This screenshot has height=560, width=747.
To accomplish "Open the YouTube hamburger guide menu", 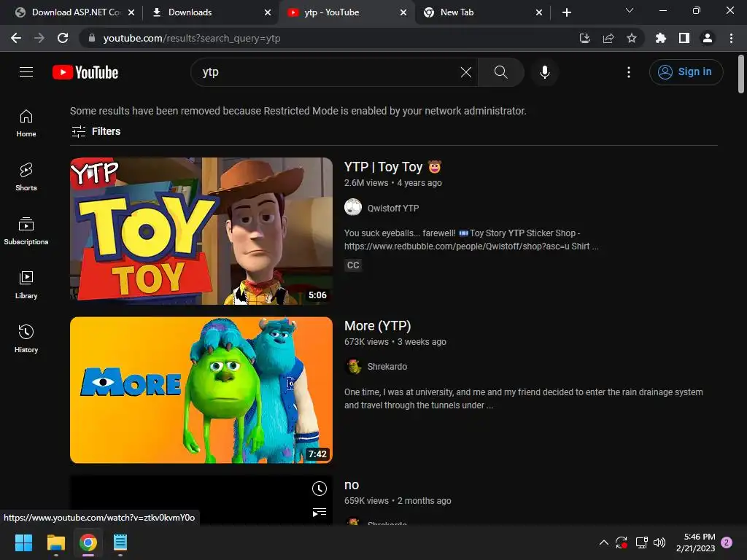I will coord(26,72).
